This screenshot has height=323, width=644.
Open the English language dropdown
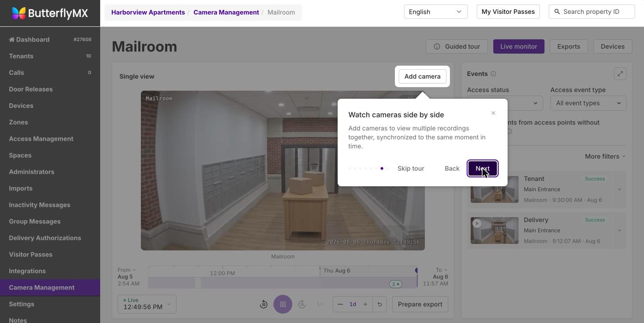(x=436, y=12)
